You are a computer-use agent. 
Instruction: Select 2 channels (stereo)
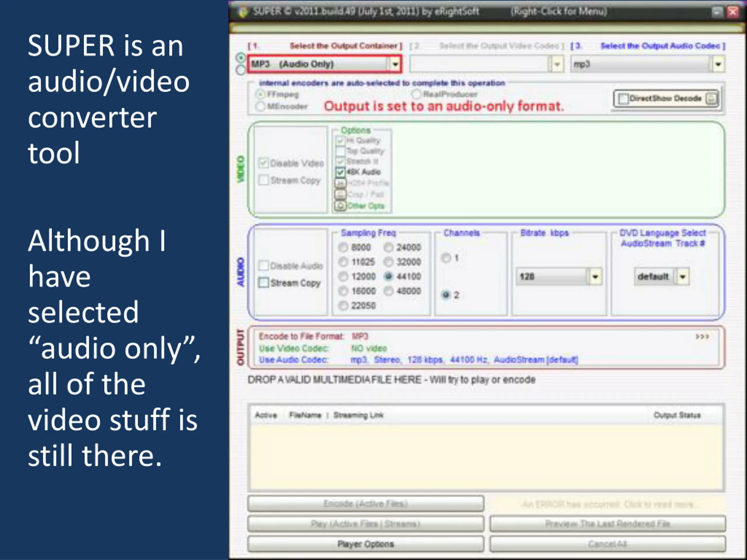click(x=446, y=295)
